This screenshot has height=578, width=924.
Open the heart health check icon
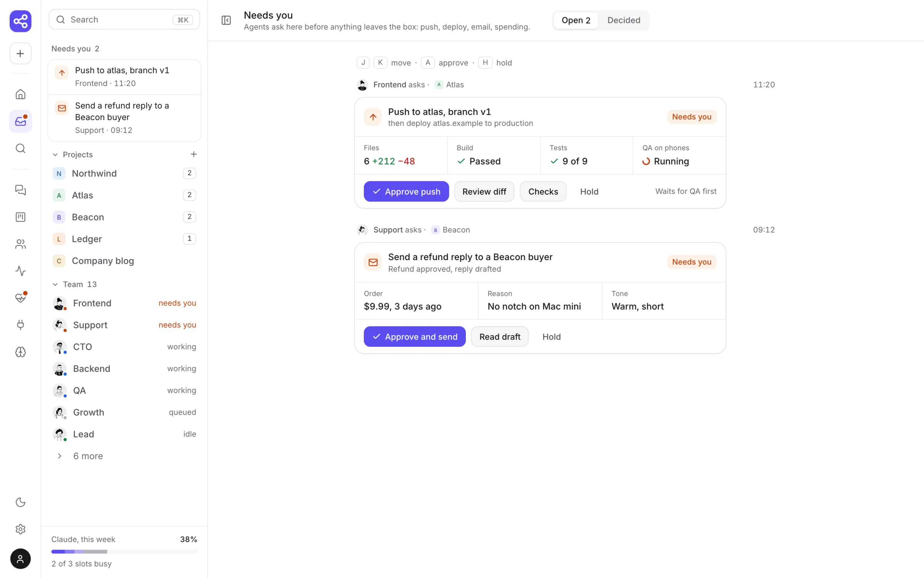(x=20, y=298)
